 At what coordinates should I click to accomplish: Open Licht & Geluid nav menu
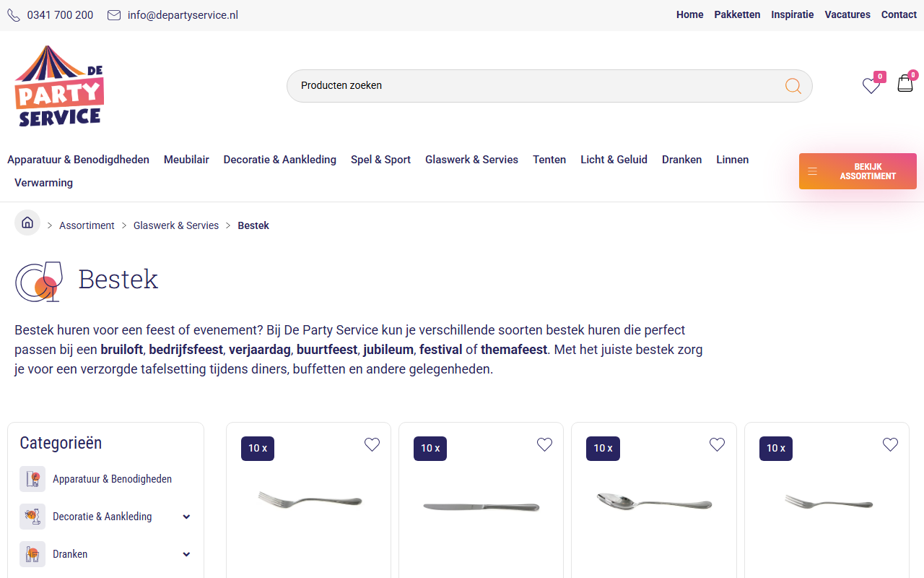(614, 160)
